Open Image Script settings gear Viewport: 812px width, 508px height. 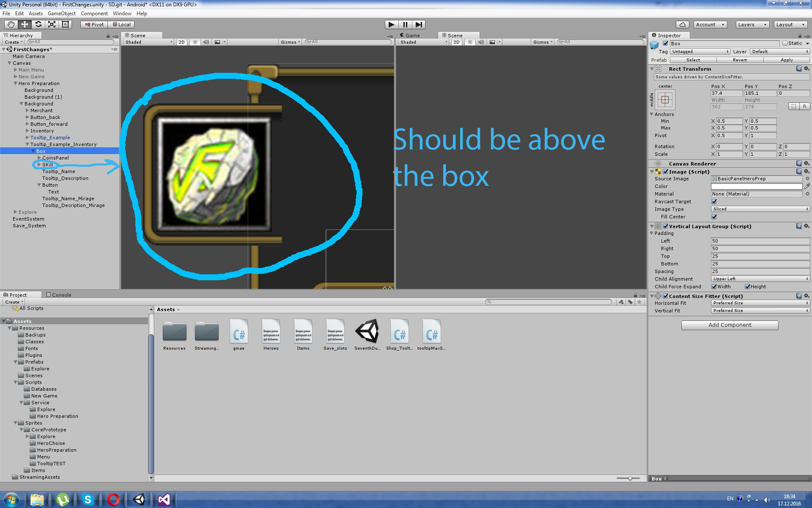coord(807,171)
